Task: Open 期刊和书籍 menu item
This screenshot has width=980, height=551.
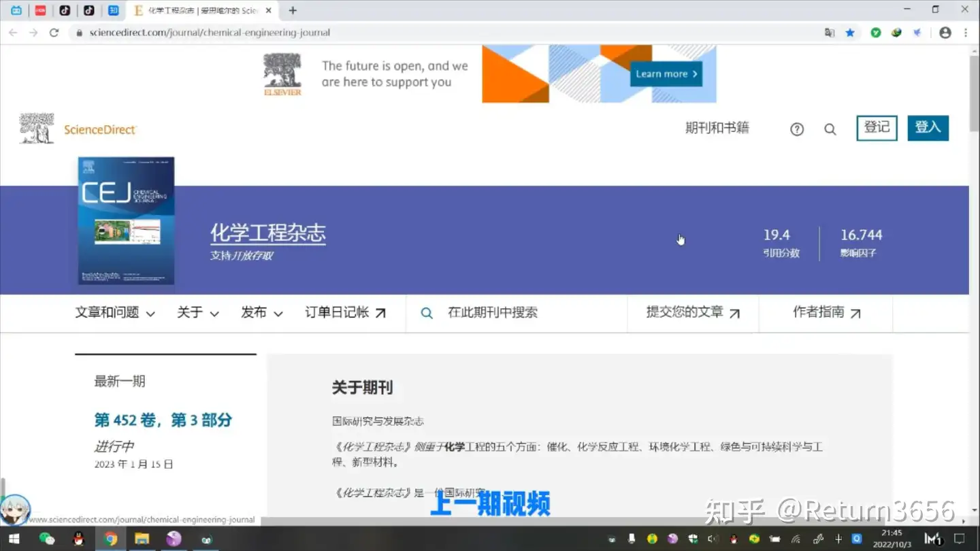Action: pyautogui.click(x=717, y=128)
